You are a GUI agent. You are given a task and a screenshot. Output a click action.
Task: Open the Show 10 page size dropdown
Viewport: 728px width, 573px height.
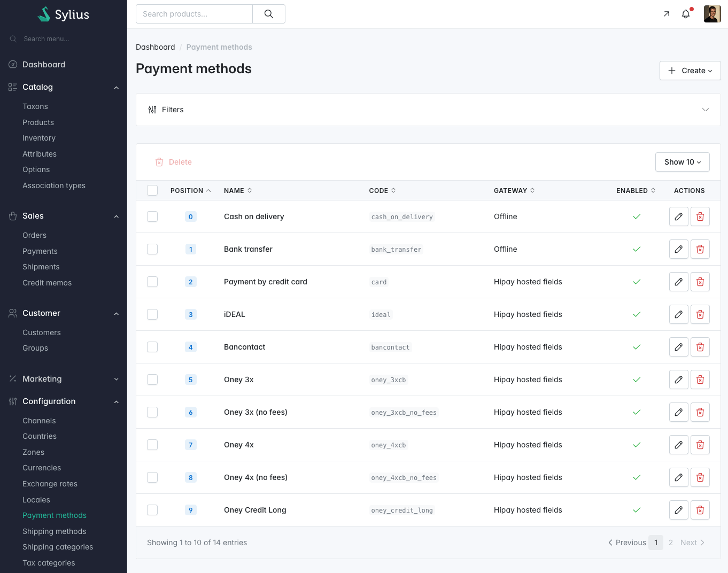682,162
